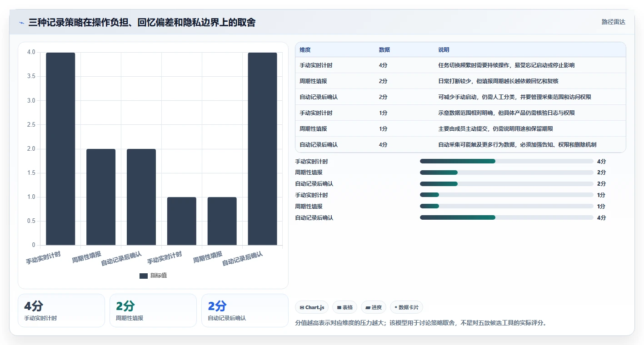644x345 pixels.
Task: Click the 0.5 y-axis label
Action: [x=31, y=221]
